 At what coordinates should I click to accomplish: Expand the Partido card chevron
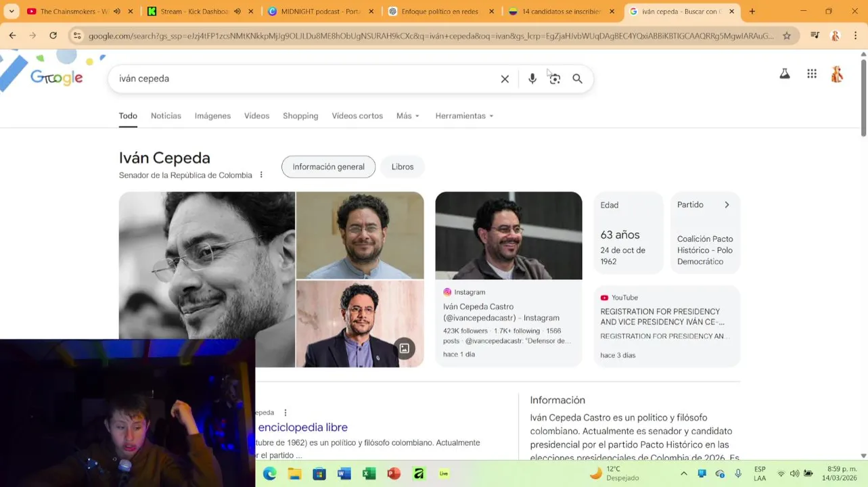coord(727,205)
